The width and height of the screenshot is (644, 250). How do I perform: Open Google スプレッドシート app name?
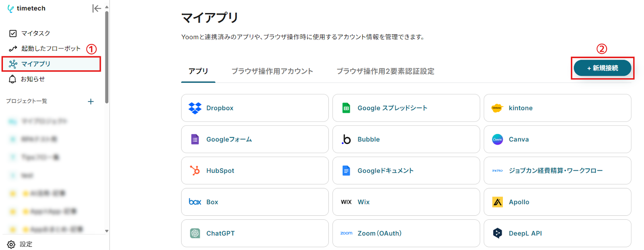pyautogui.click(x=392, y=108)
